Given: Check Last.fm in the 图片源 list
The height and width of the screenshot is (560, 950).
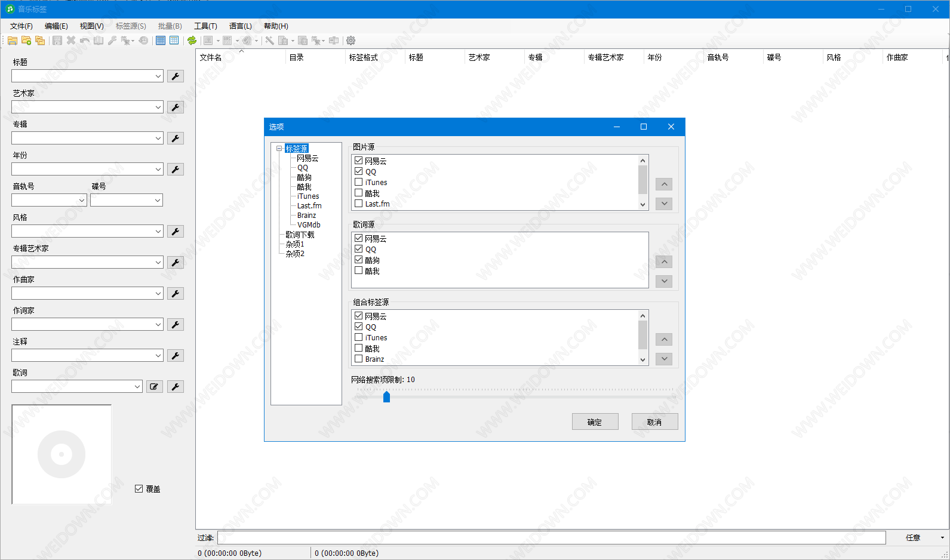Looking at the screenshot, I should point(359,204).
